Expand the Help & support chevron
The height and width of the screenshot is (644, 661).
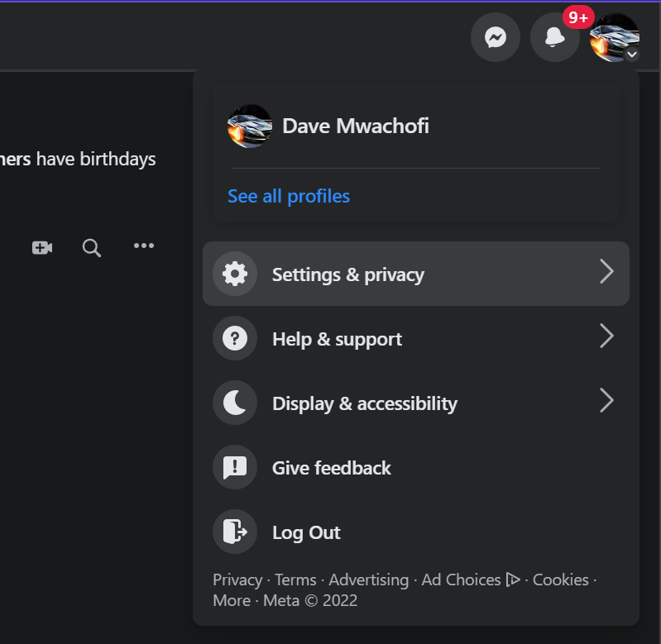[x=606, y=336]
